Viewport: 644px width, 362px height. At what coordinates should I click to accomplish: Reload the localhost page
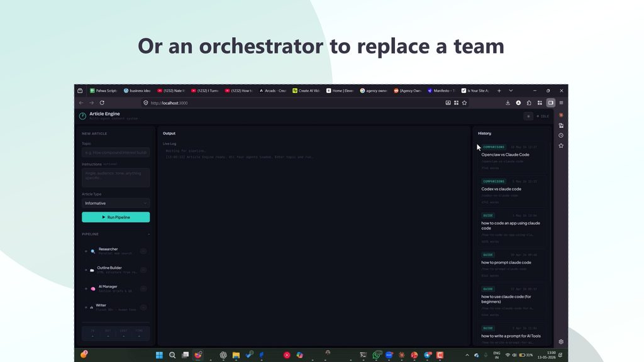click(x=102, y=103)
